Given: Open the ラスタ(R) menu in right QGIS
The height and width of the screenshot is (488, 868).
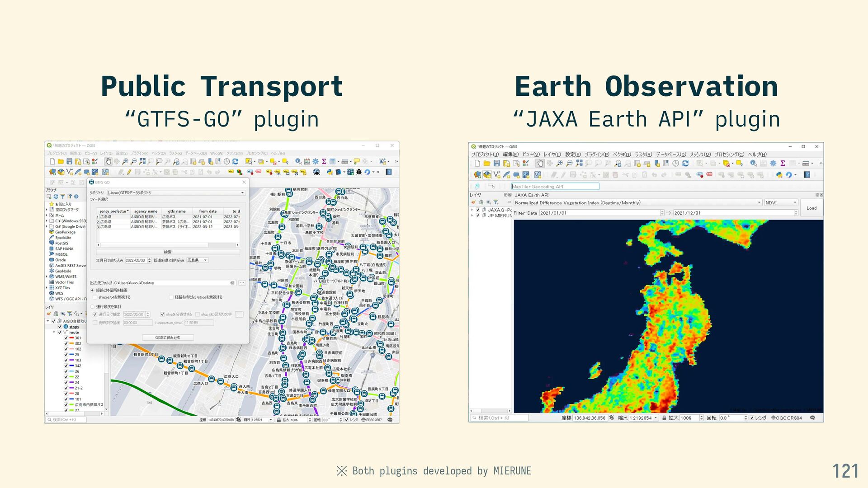Looking at the screenshot, I should click(643, 155).
